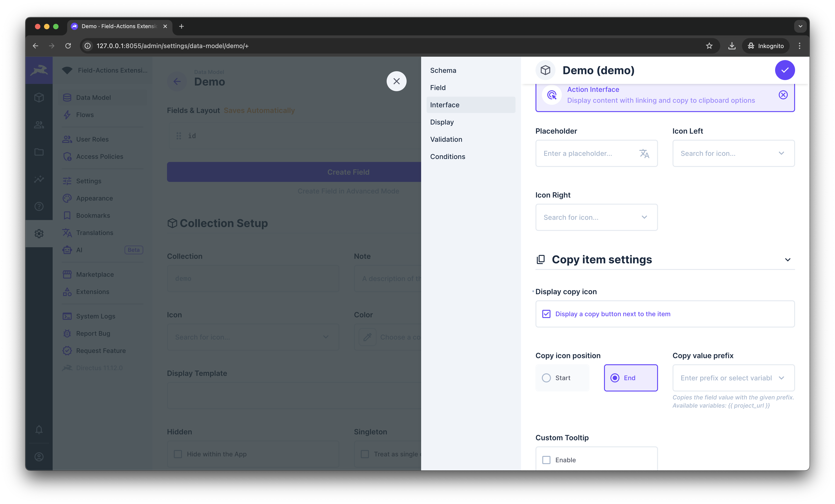Bookmark this page with star icon
The width and height of the screenshot is (835, 504).
pyautogui.click(x=709, y=46)
